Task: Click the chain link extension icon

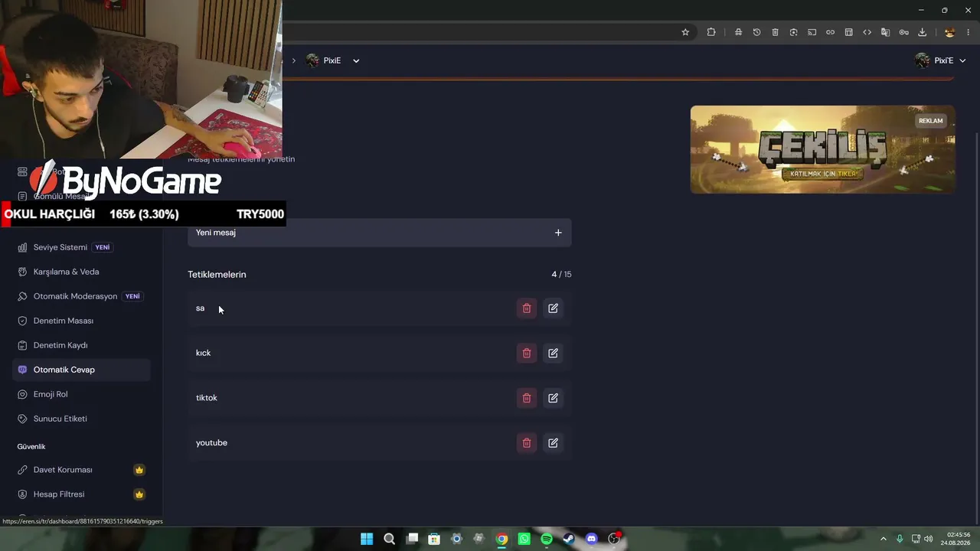Action: tap(830, 32)
